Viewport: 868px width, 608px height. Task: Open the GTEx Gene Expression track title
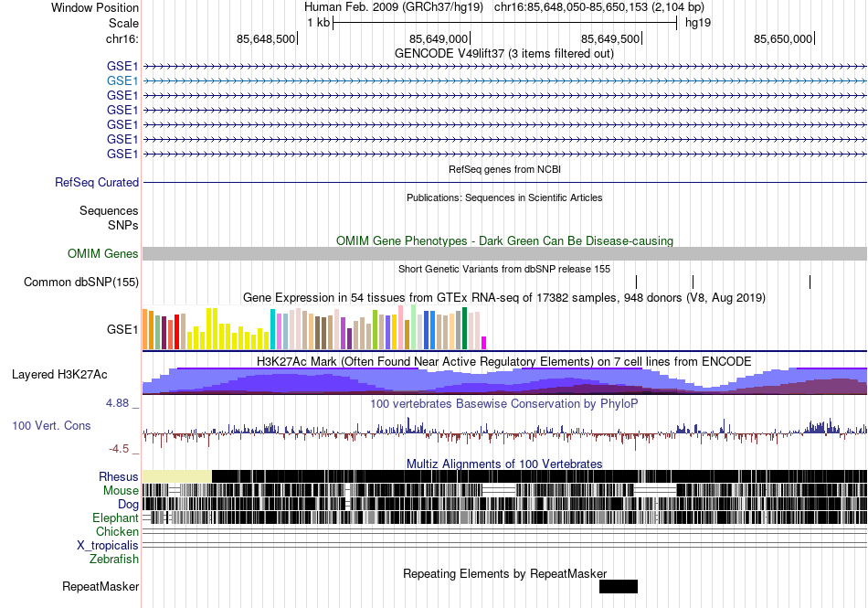[504, 298]
